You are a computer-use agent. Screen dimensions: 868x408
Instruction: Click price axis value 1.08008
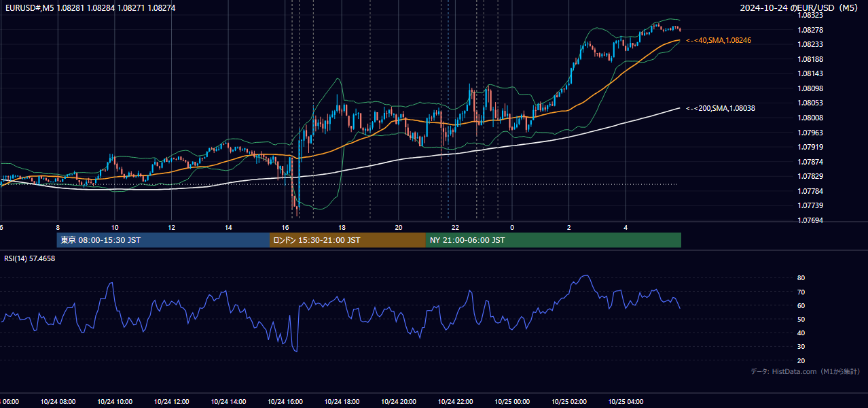[812, 118]
